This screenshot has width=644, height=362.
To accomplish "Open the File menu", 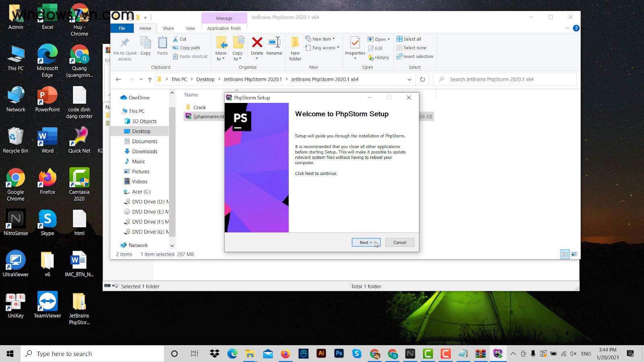I will click(x=122, y=28).
